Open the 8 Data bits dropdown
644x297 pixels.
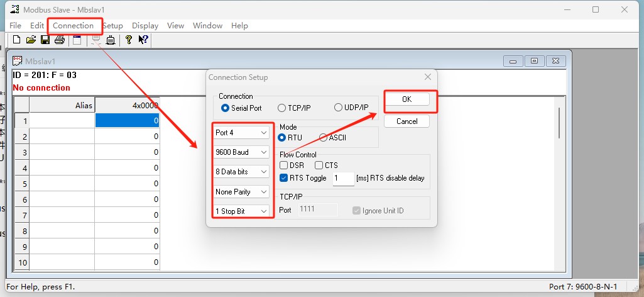pyautogui.click(x=241, y=172)
